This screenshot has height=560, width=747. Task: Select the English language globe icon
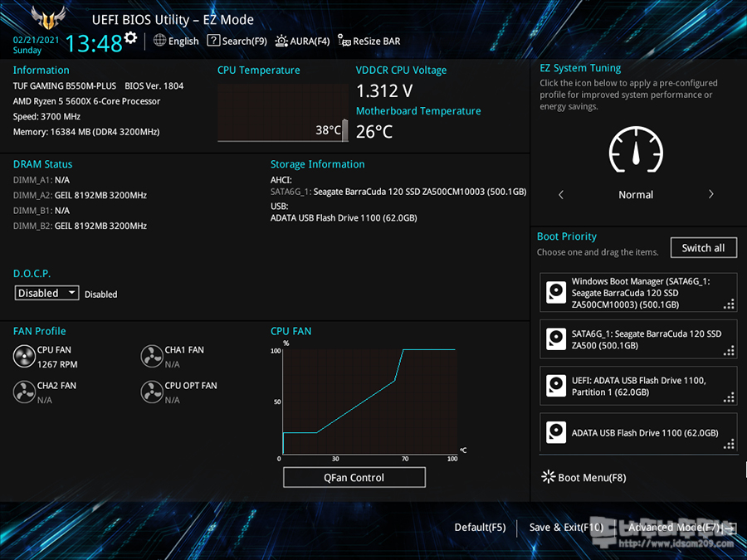pos(159,41)
